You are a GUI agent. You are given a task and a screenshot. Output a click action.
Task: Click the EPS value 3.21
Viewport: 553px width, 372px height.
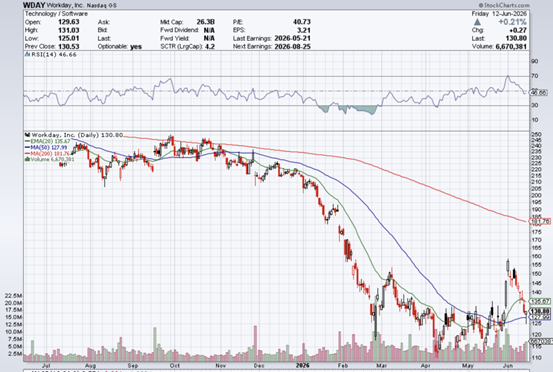tap(304, 30)
